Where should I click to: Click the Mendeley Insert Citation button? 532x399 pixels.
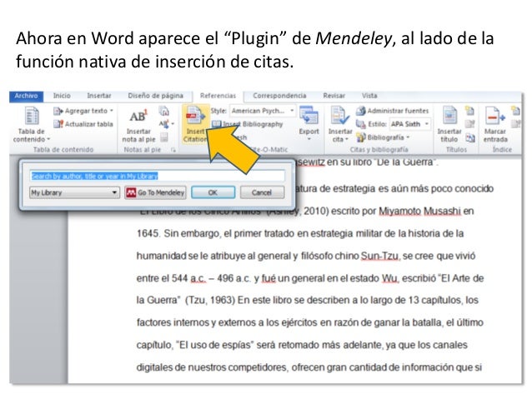[195, 124]
